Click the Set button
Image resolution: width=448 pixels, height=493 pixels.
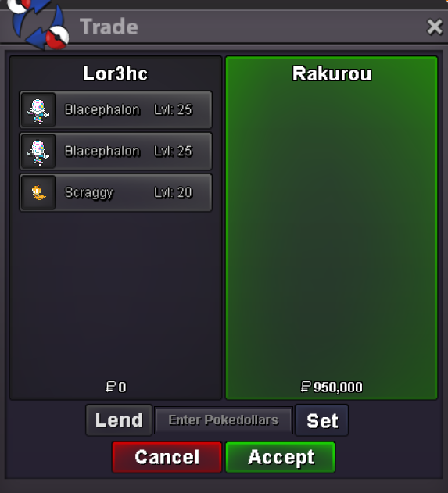pyautogui.click(x=322, y=420)
